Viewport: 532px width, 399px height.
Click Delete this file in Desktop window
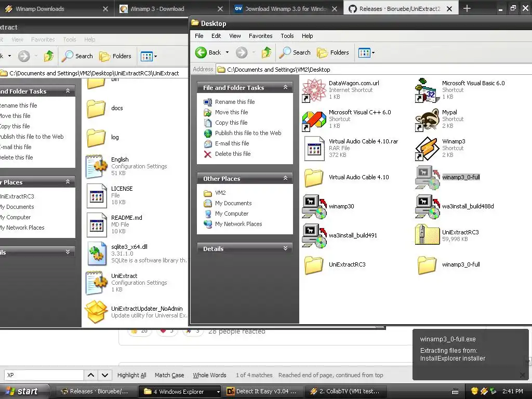pos(233,154)
